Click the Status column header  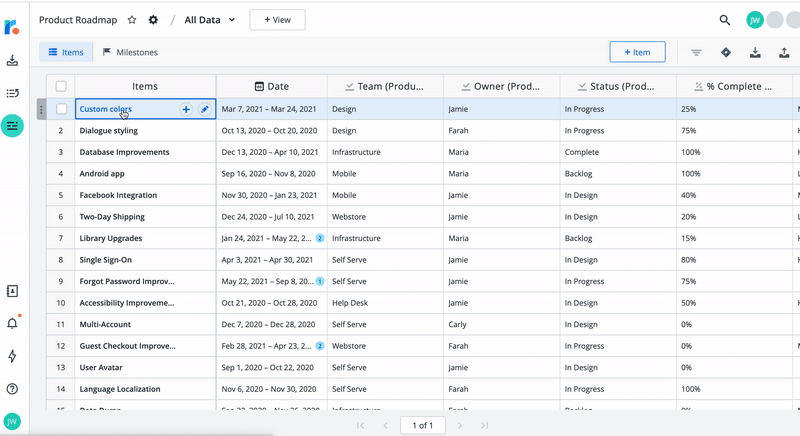coord(618,86)
